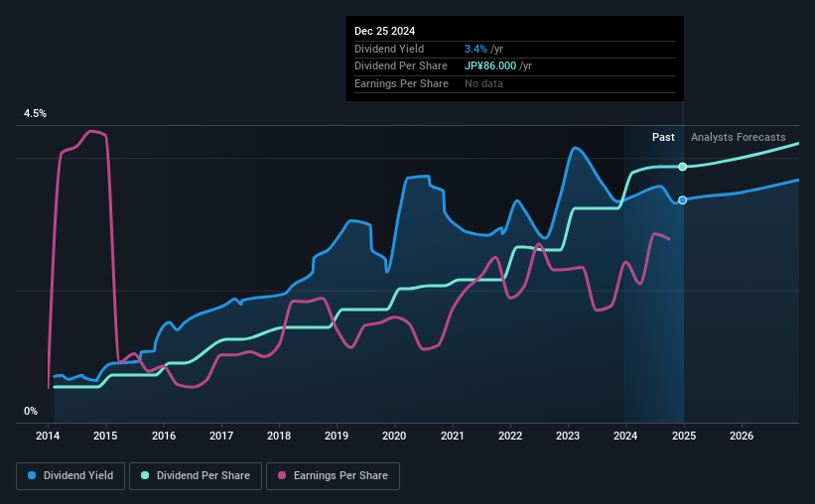
Task: Click the tooltip Dividend Per Share row label
Action: 401,66
